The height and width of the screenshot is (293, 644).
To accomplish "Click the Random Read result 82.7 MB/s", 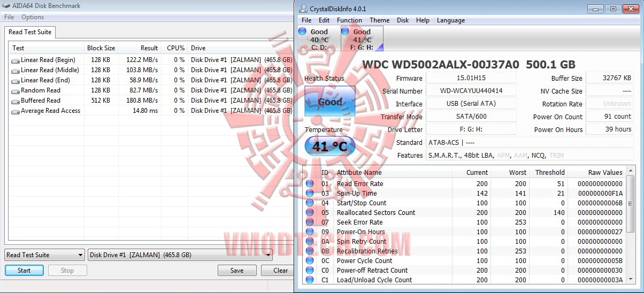I will click(x=144, y=91).
